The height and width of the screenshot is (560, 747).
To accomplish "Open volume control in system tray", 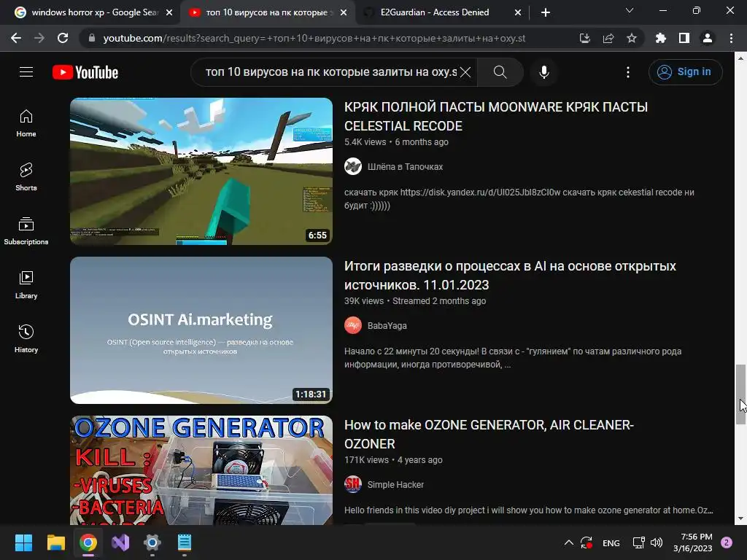I will tap(657, 542).
